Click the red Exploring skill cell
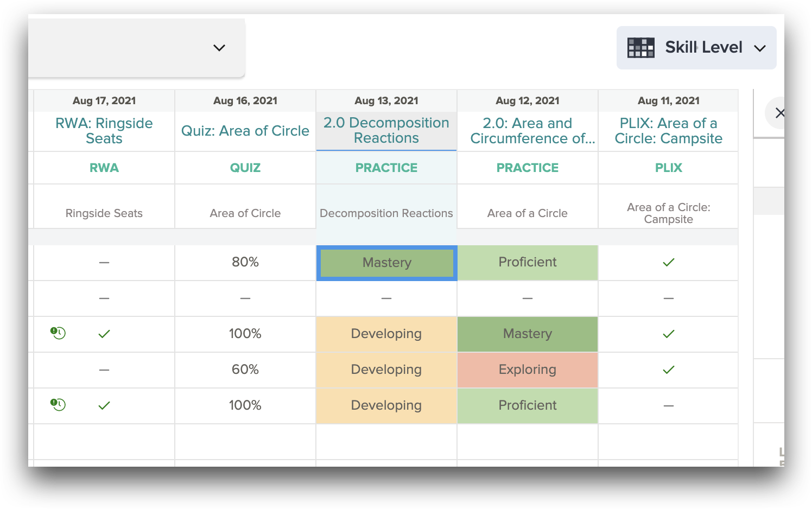Screen dimensions: 812x509 [x=528, y=370]
